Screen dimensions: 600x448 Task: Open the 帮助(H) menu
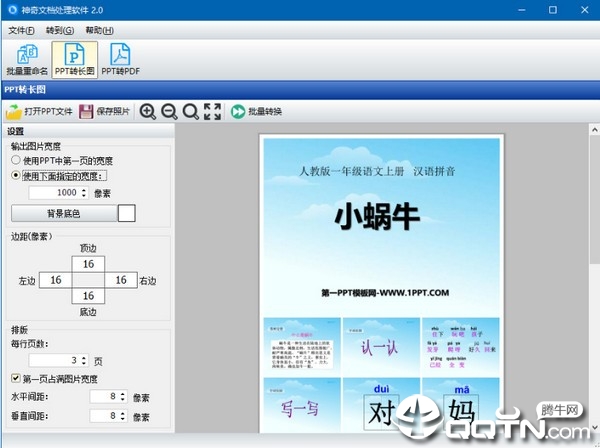(99, 30)
